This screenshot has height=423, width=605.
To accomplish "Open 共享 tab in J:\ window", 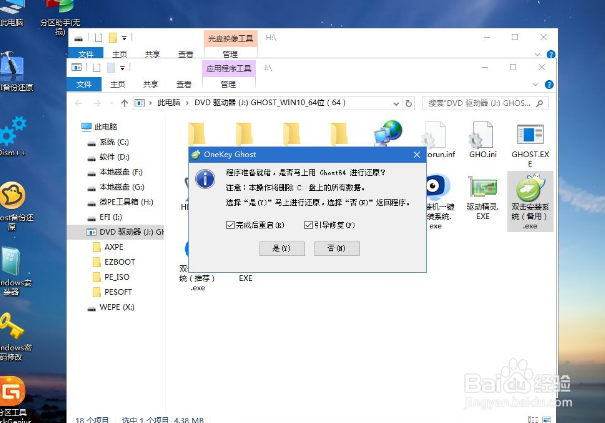I will pyautogui.click(x=150, y=84).
